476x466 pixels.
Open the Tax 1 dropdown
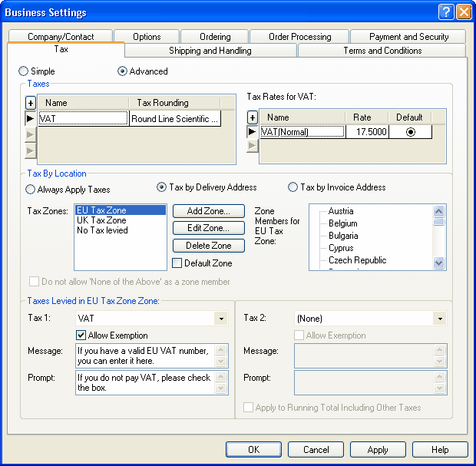coord(222,319)
